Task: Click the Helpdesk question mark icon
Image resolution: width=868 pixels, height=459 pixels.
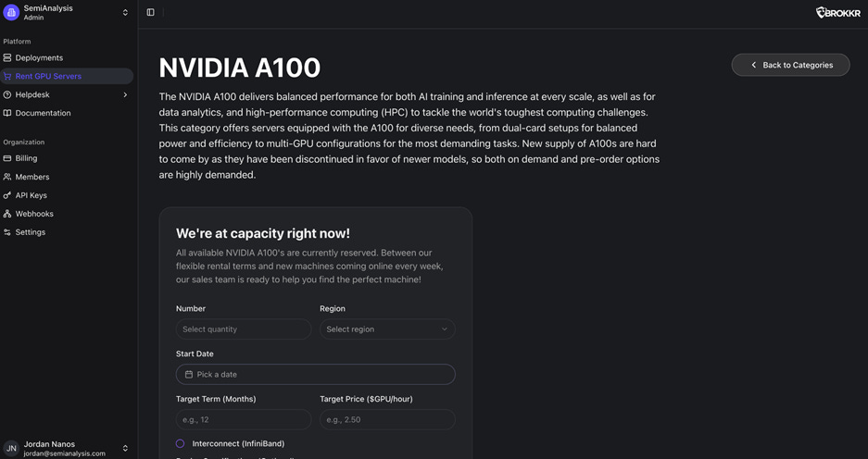Action: (7, 94)
